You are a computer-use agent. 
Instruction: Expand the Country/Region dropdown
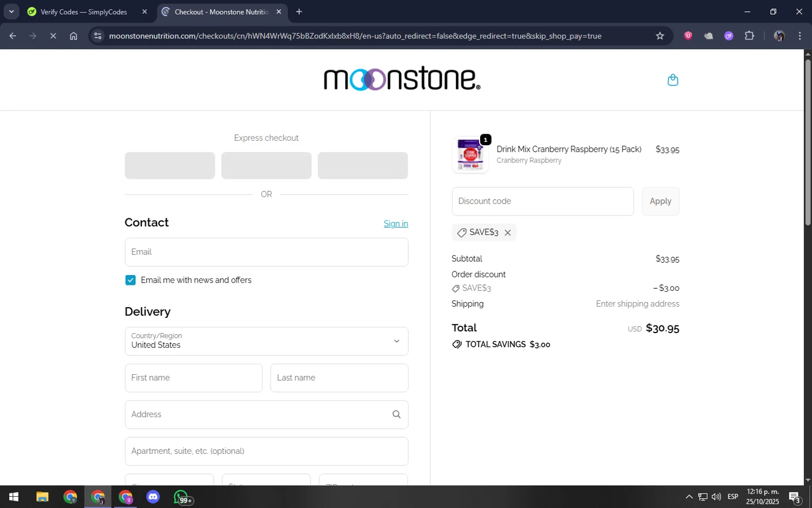click(266, 341)
